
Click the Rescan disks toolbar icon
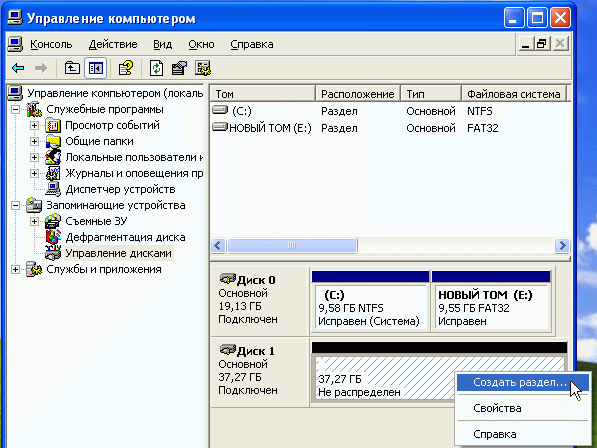point(180,69)
